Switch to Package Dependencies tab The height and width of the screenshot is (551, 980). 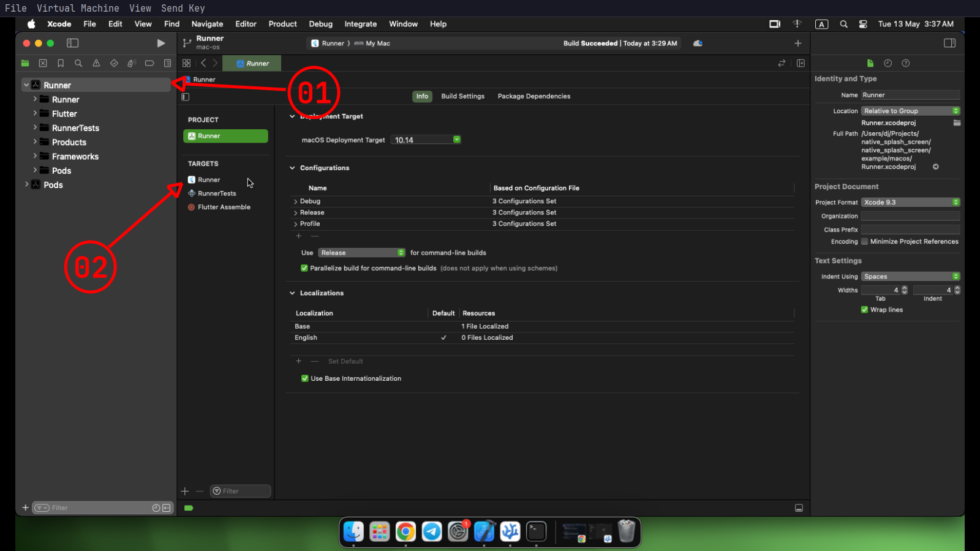[x=533, y=96]
